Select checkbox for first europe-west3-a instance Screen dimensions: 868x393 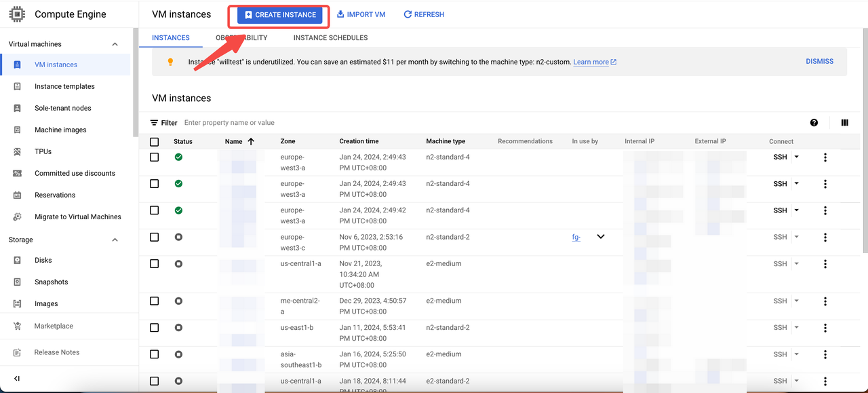155,157
